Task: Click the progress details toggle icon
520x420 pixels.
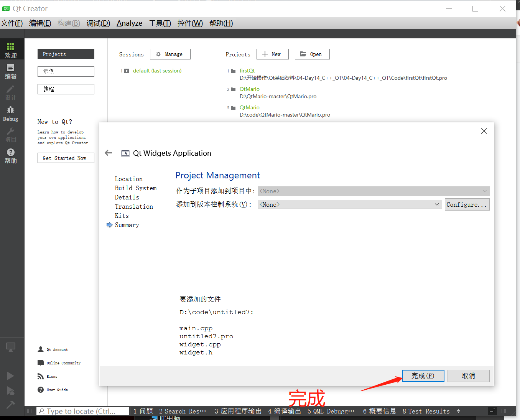Action: click(493, 411)
